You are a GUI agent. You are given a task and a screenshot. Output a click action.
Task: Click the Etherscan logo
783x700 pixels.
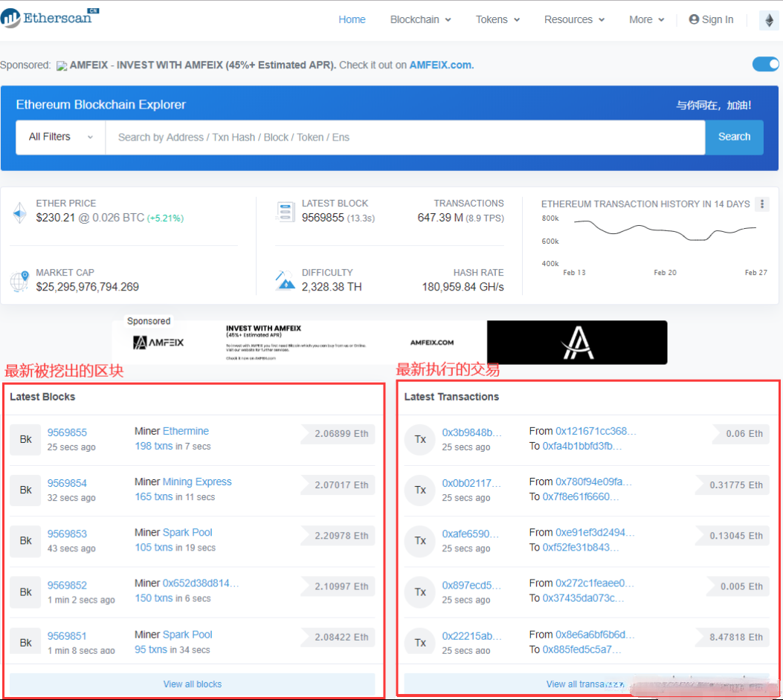[49, 18]
